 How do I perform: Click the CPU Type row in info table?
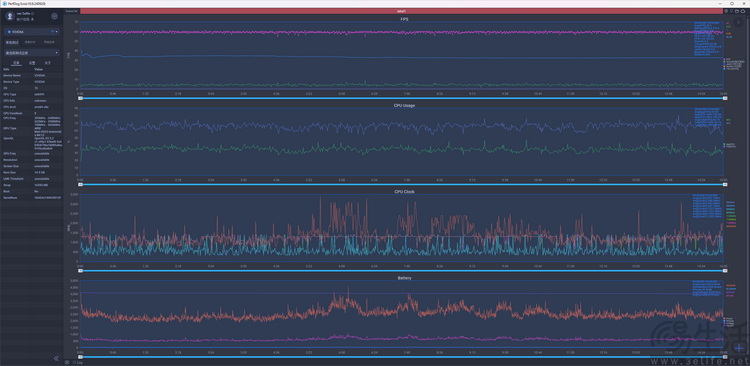click(x=32, y=94)
